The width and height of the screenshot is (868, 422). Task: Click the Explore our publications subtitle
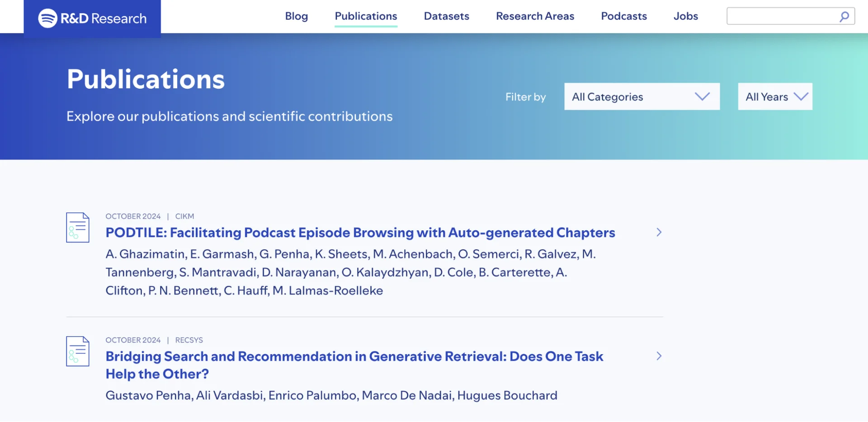coord(230,116)
